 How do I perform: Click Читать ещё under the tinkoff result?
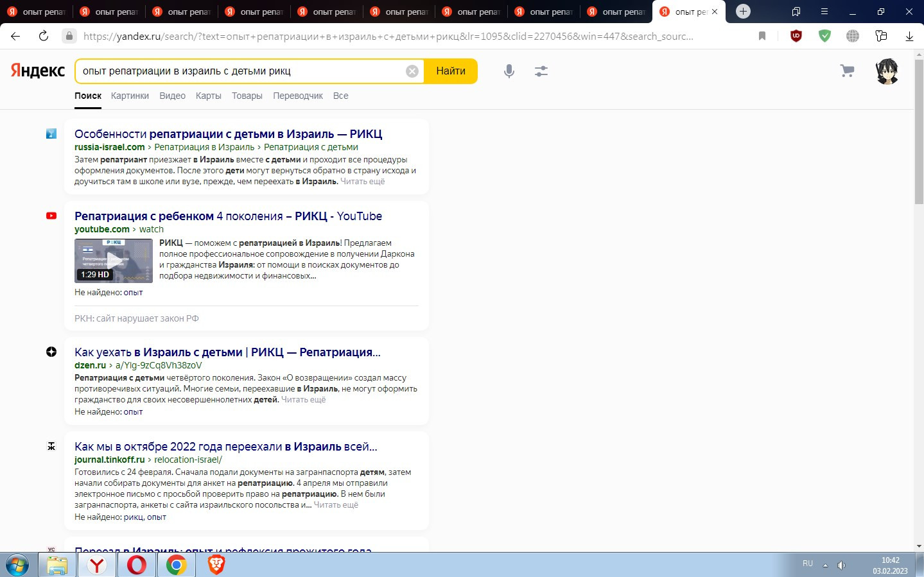coord(336,505)
